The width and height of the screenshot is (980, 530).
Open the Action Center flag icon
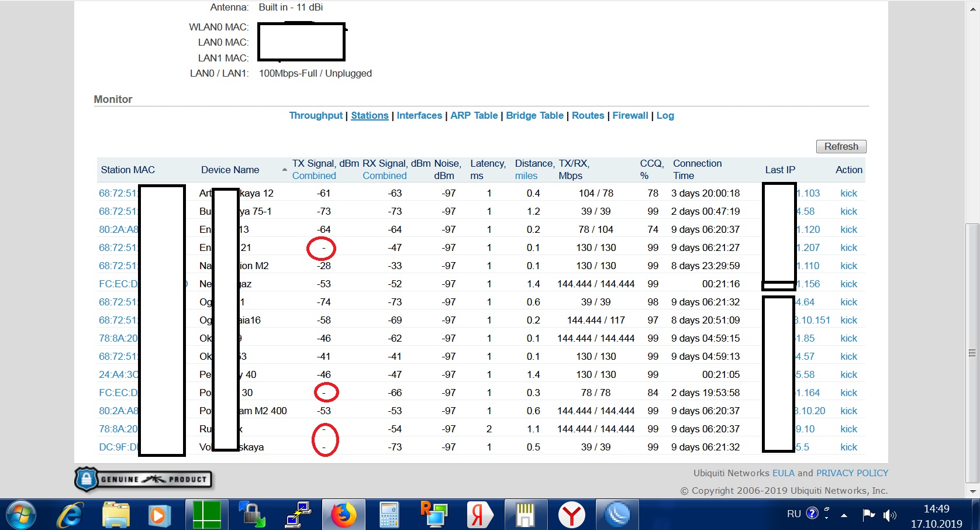(x=869, y=515)
